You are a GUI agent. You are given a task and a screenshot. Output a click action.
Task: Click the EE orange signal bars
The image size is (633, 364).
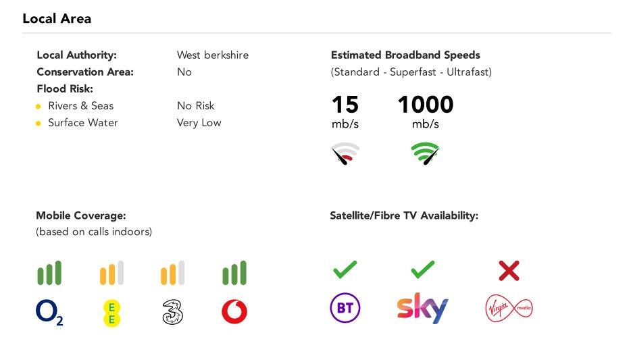pos(111,273)
